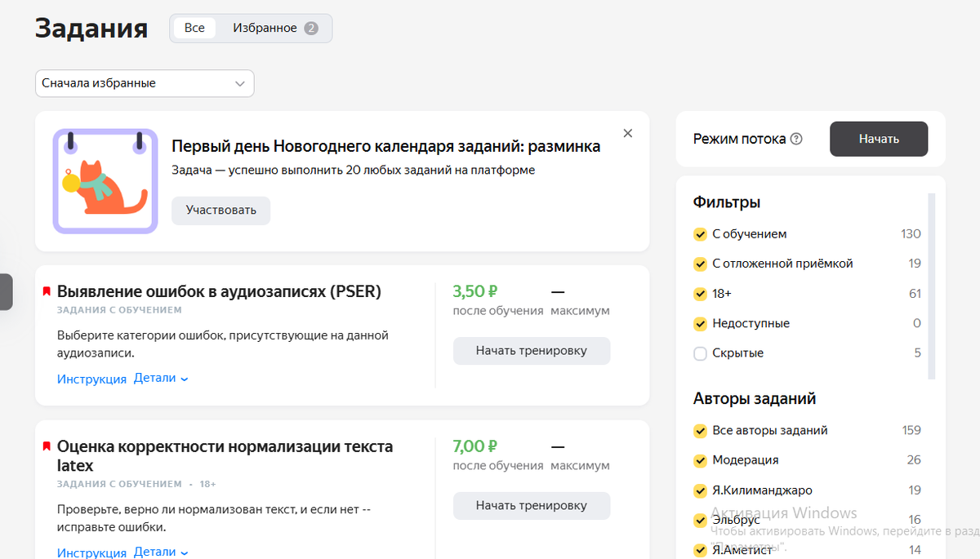980x559 pixels.
Task: Uncheck the Модерация author filter
Action: pos(700,460)
